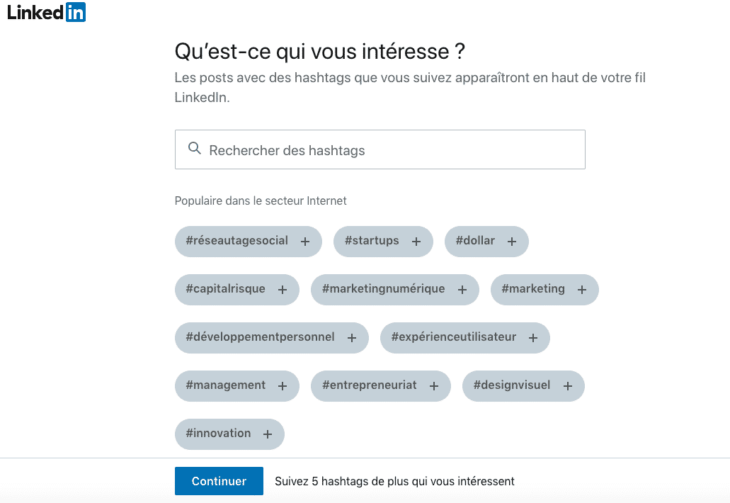Click plus icon on #réseautagesocial
This screenshot has width=730, height=503.
304,241
